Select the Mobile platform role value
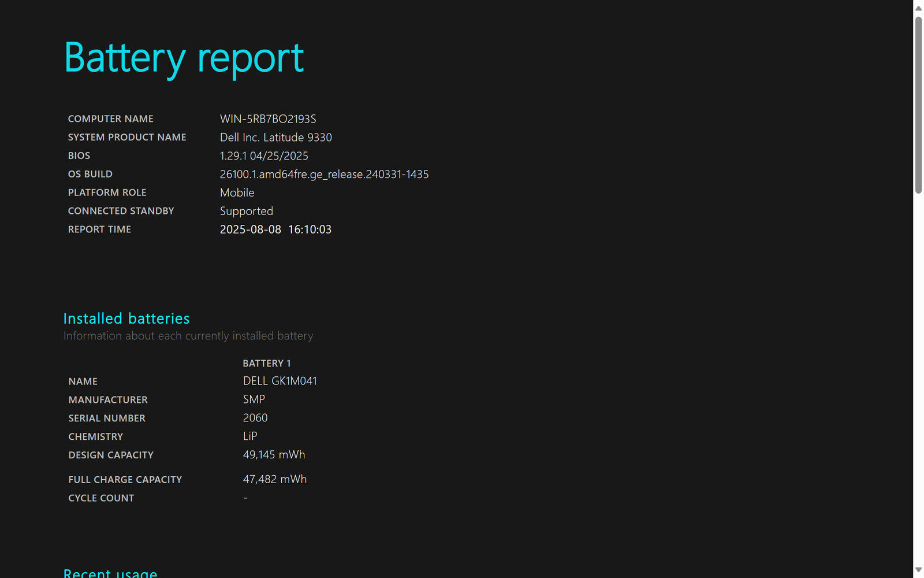 237,193
